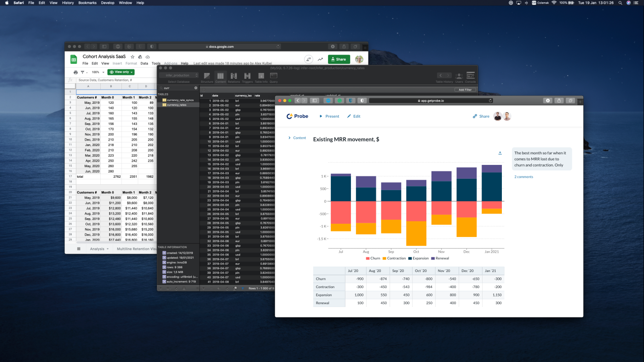The width and height of the screenshot is (644, 362).
Task: Open the infer_production database dropdown
Action: pyautogui.click(x=179, y=75)
